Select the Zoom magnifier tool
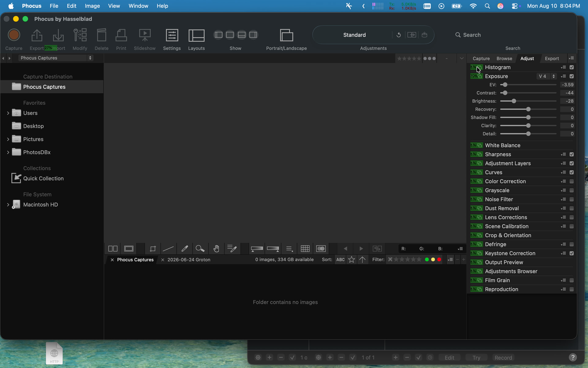This screenshot has height=368, width=588. 200,249
